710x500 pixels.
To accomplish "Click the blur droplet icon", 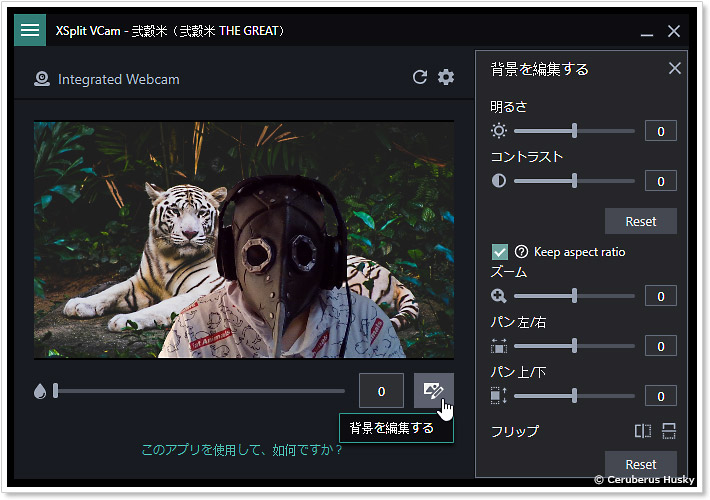I will click(40, 391).
